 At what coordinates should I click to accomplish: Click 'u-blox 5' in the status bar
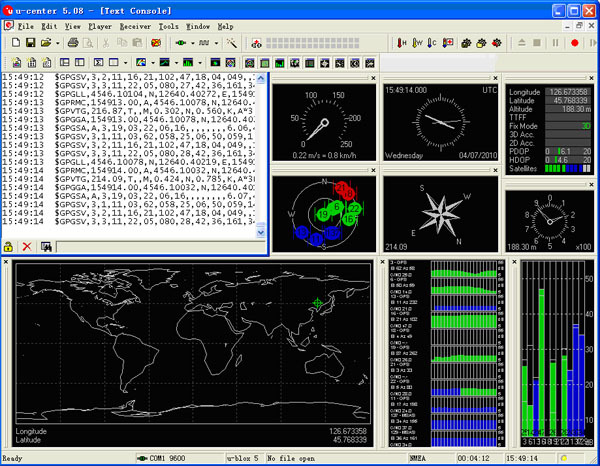click(x=243, y=458)
